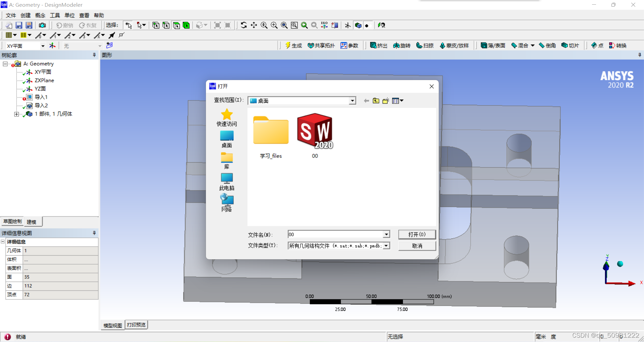Click the new sketch icon
Viewport: 644px width, 342px height.
(109, 45)
